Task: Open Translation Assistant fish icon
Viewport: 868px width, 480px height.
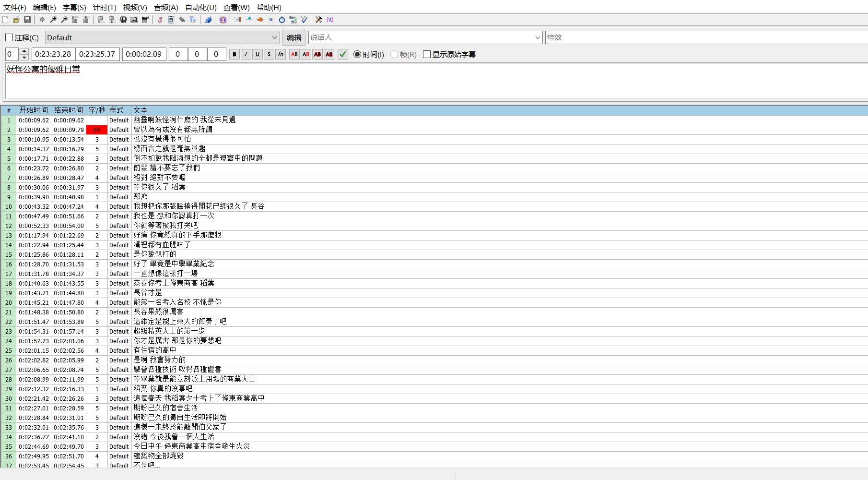Action: point(260,20)
